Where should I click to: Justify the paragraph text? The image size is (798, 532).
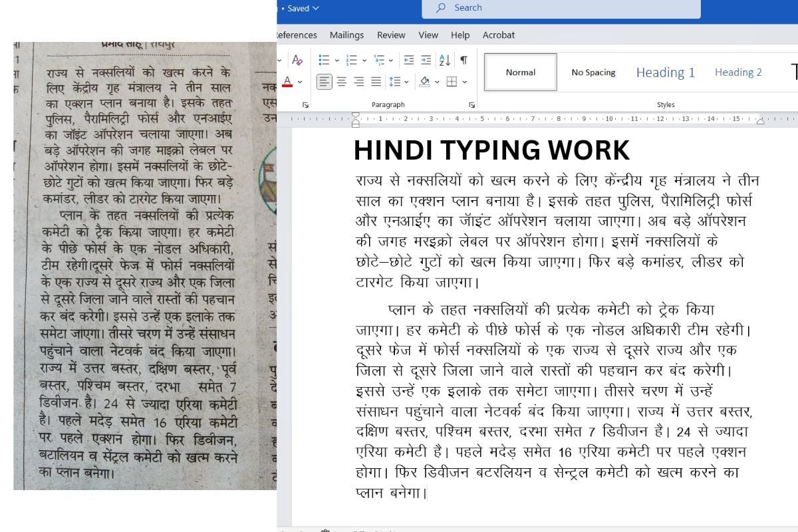[x=376, y=82]
